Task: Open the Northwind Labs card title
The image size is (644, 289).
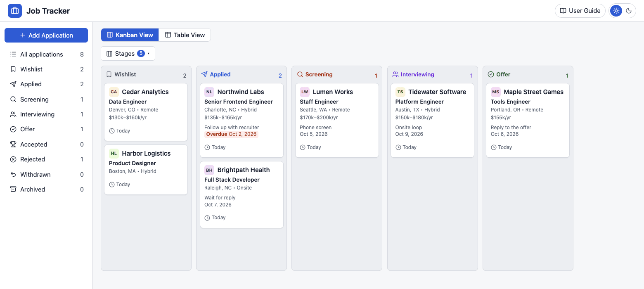Action: (x=241, y=92)
